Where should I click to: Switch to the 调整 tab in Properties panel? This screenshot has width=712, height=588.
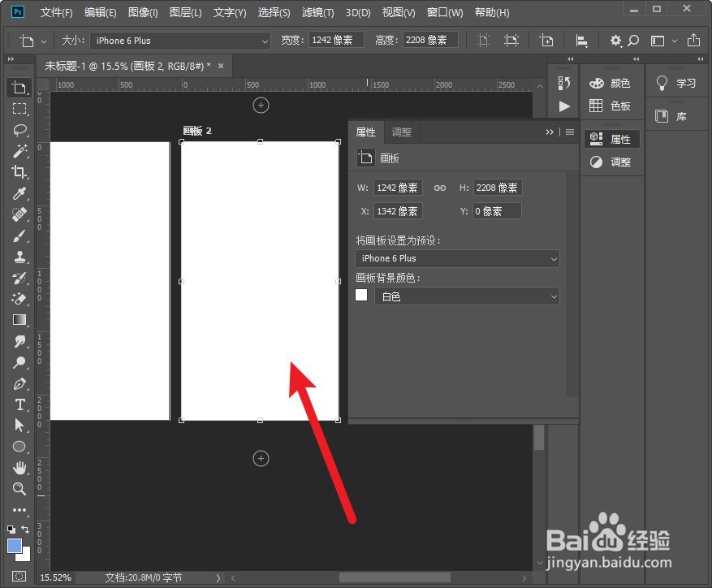coord(401,132)
